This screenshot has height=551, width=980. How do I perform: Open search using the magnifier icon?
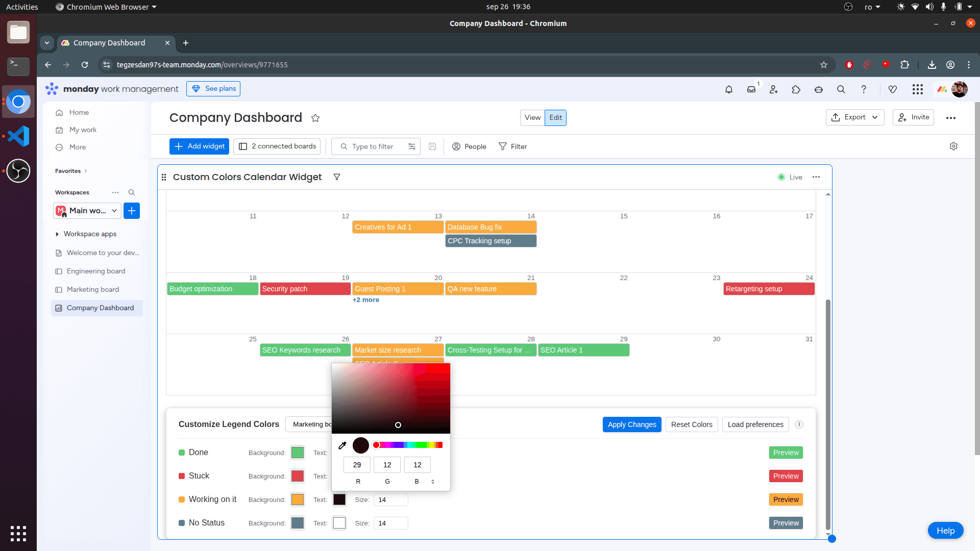click(x=841, y=89)
